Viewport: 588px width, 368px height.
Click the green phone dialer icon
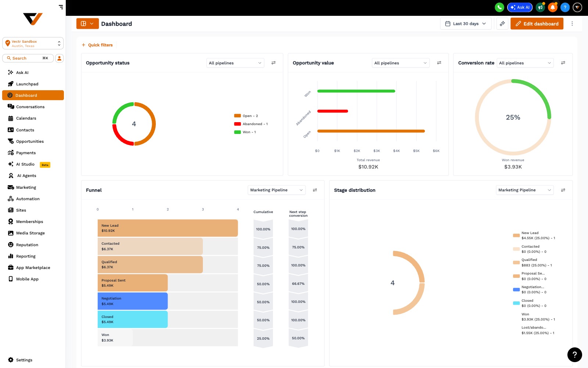tap(499, 7)
